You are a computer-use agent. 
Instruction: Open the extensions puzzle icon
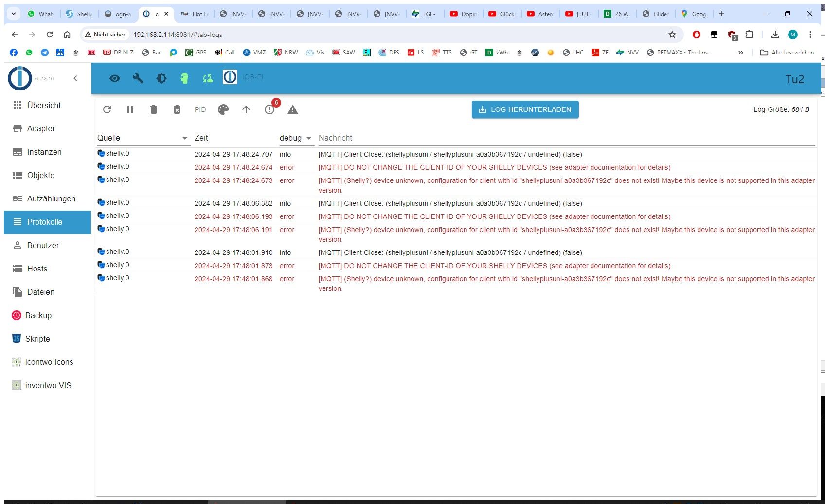click(x=749, y=35)
